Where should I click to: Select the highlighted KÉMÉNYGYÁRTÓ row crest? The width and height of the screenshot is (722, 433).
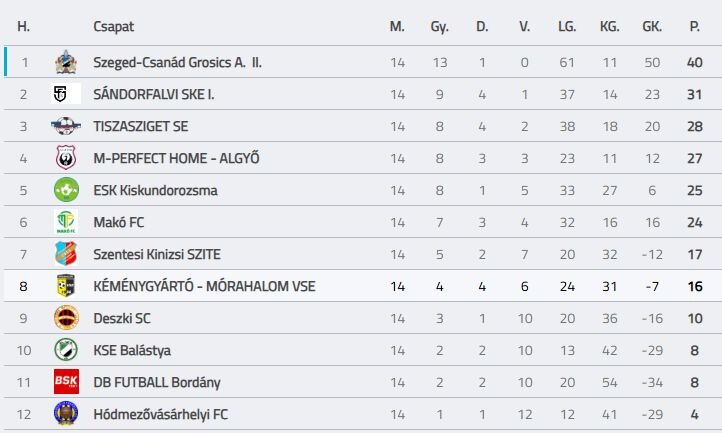(66, 286)
